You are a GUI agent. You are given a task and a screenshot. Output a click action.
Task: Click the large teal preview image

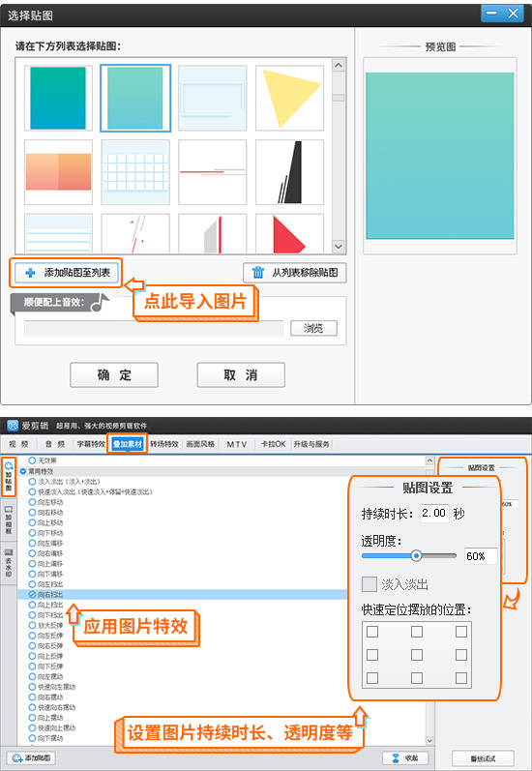click(x=440, y=156)
